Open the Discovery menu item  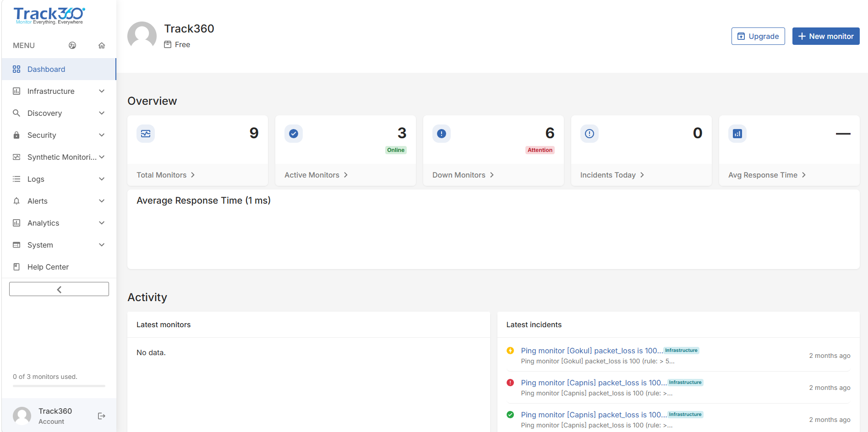pos(59,113)
